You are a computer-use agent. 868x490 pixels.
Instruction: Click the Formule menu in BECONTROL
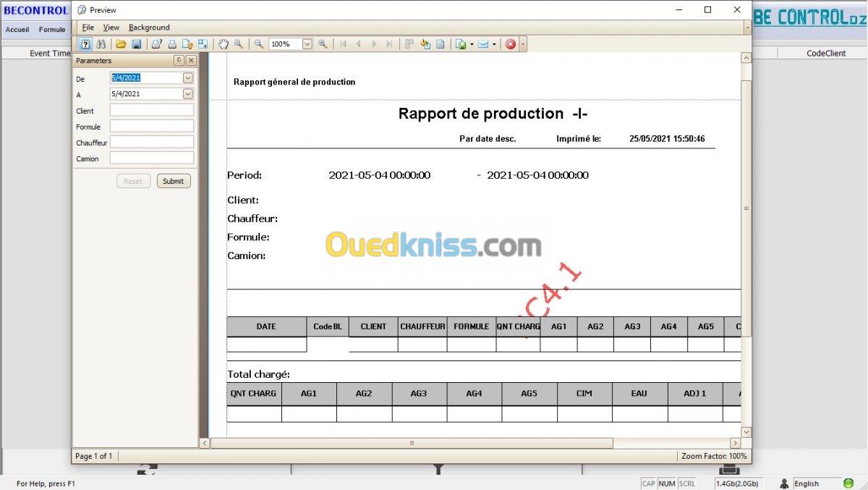[52, 30]
